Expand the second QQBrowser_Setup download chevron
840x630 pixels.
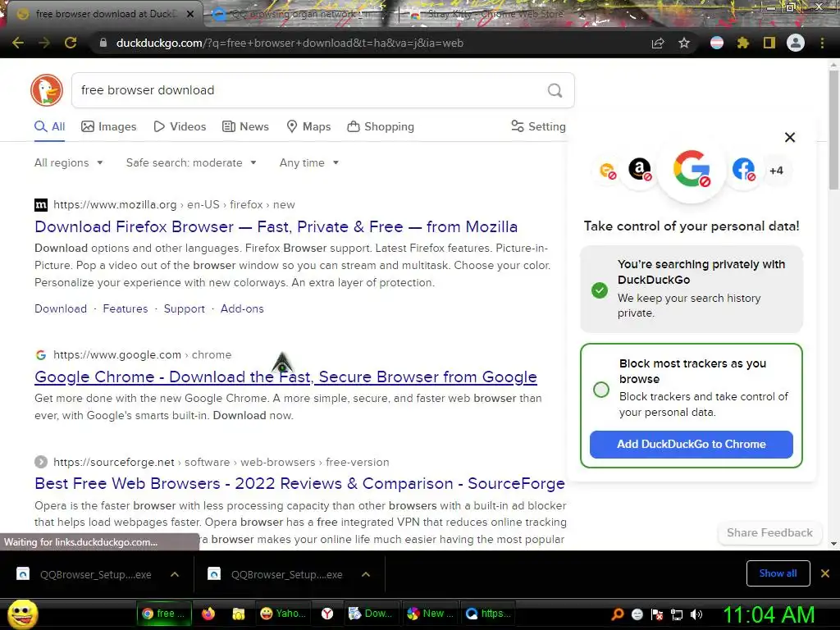(366, 574)
